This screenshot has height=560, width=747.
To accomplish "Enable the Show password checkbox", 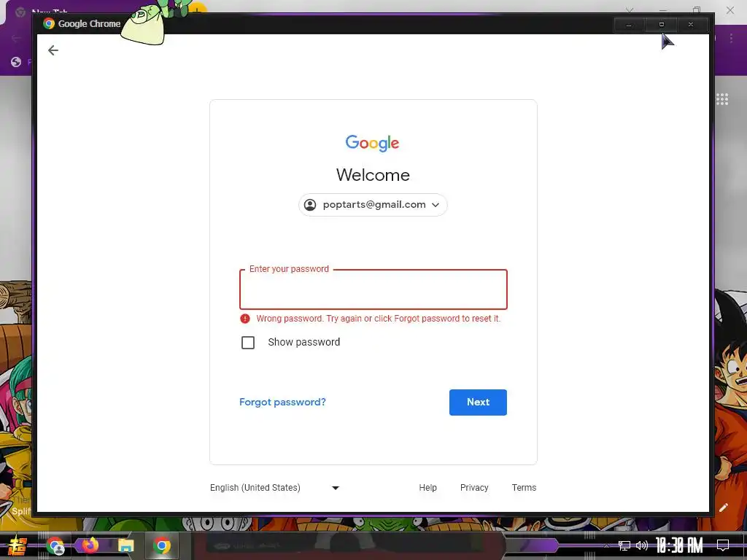I will tap(248, 343).
